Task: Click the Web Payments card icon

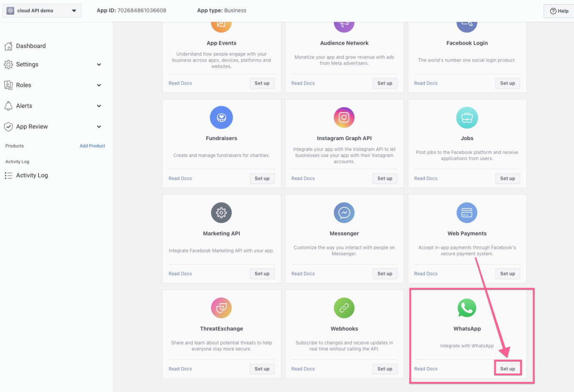Action: click(467, 213)
